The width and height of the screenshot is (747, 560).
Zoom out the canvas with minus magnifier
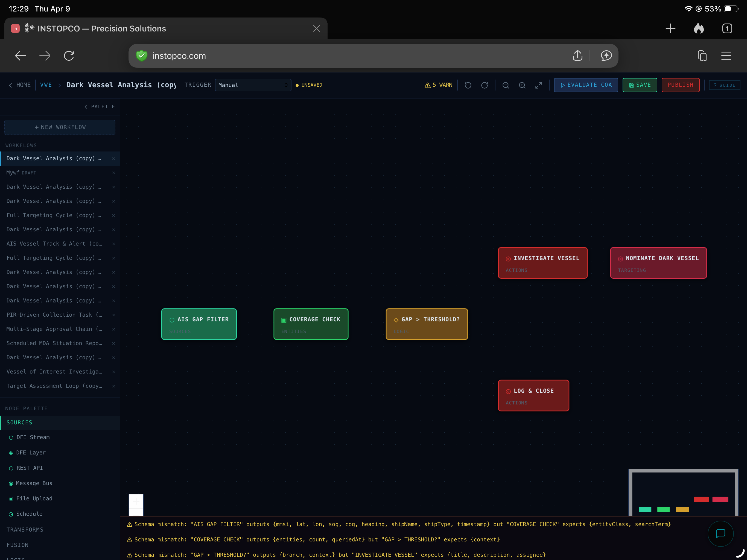pos(506,85)
